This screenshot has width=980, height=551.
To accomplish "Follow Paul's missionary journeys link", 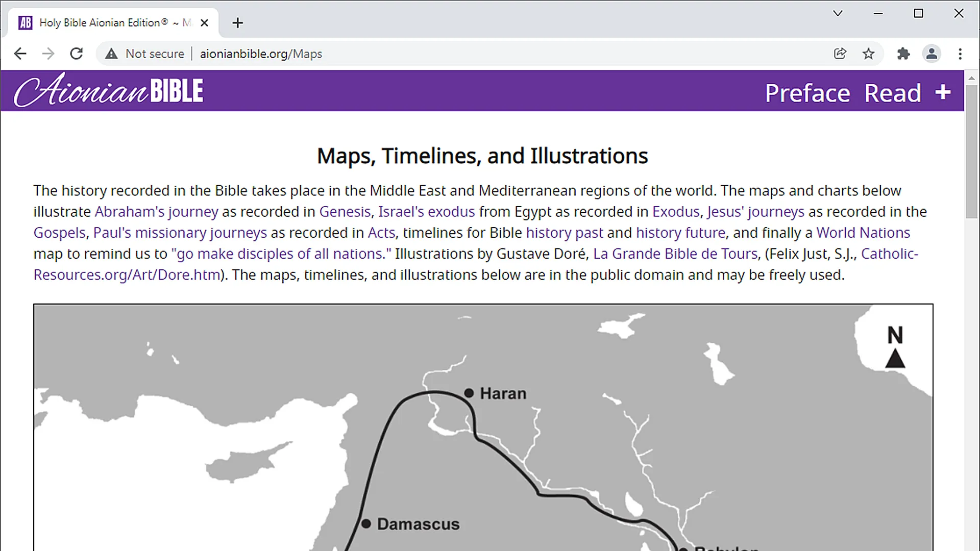I will click(180, 233).
